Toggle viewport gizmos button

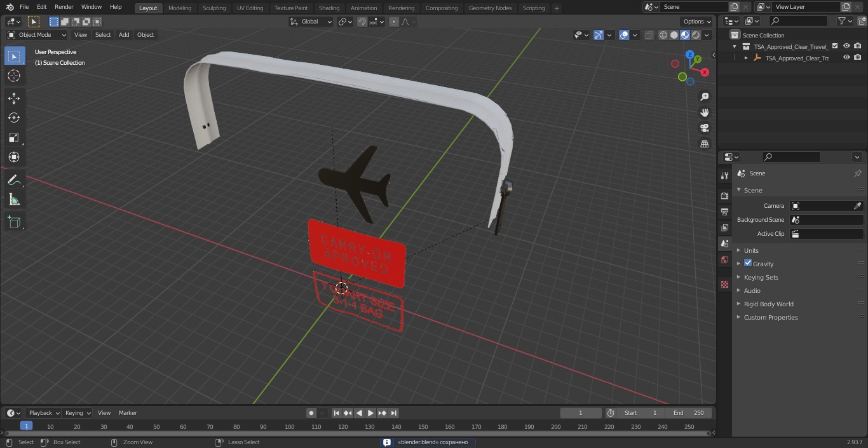[x=599, y=35]
